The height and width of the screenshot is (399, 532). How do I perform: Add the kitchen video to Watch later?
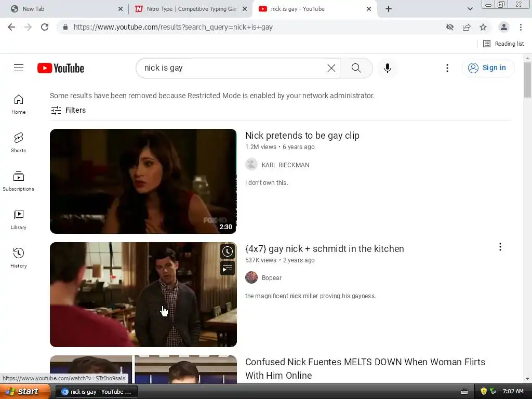(228, 251)
